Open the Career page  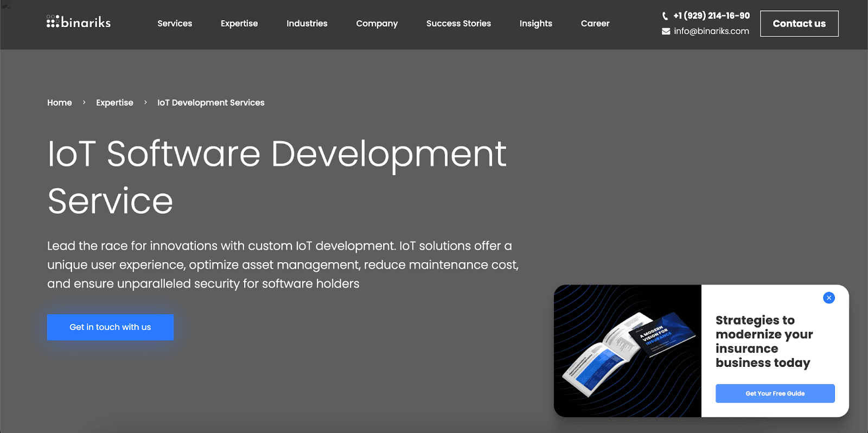coord(595,23)
